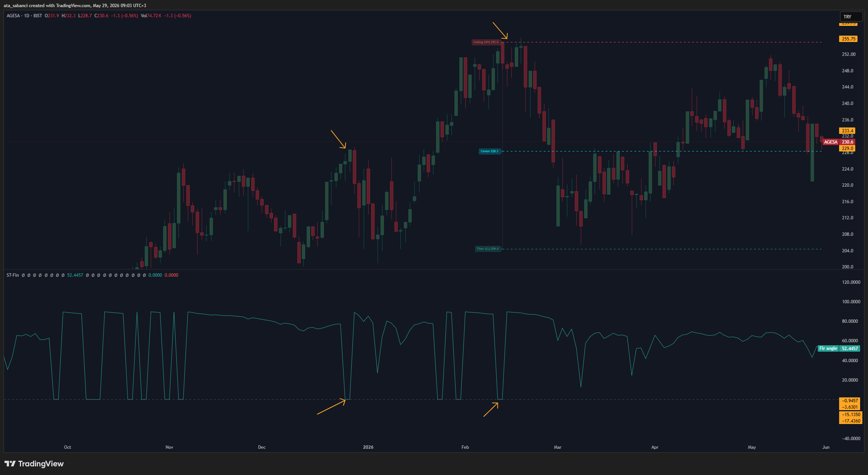This screenshot has height=475, width=868.
Task: Click the 1D interval text in legend
Action: (x=27, y=16)
